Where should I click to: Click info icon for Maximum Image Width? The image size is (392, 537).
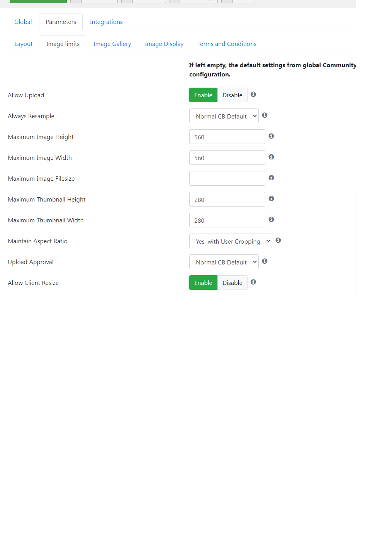point(271,157)
